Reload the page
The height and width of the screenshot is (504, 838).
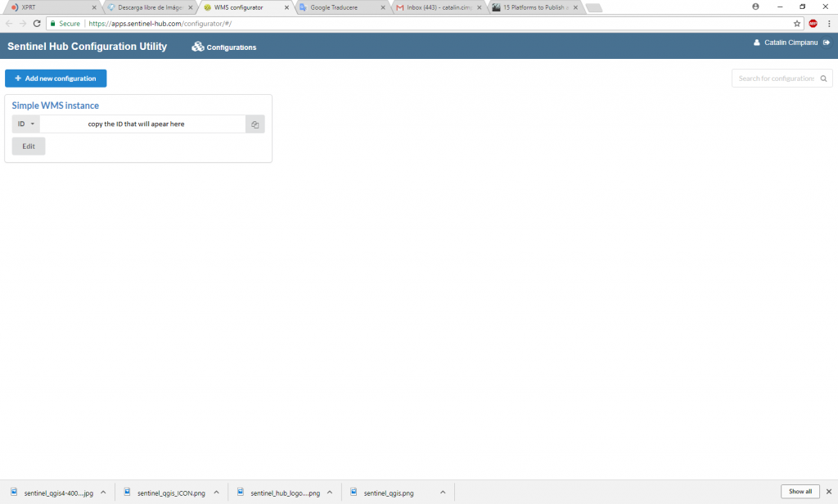(x=37, y=24)
